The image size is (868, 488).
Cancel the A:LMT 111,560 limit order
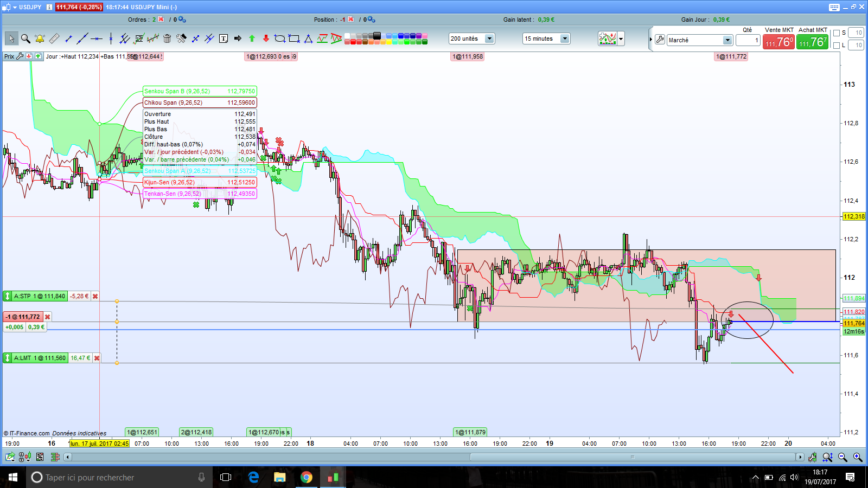[97, 358]
